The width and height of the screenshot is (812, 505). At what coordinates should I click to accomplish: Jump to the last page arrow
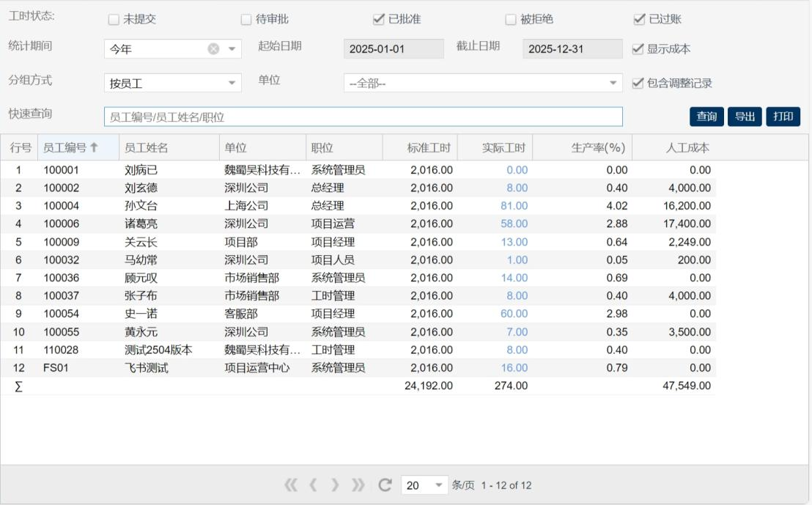(x=358, y=485)
